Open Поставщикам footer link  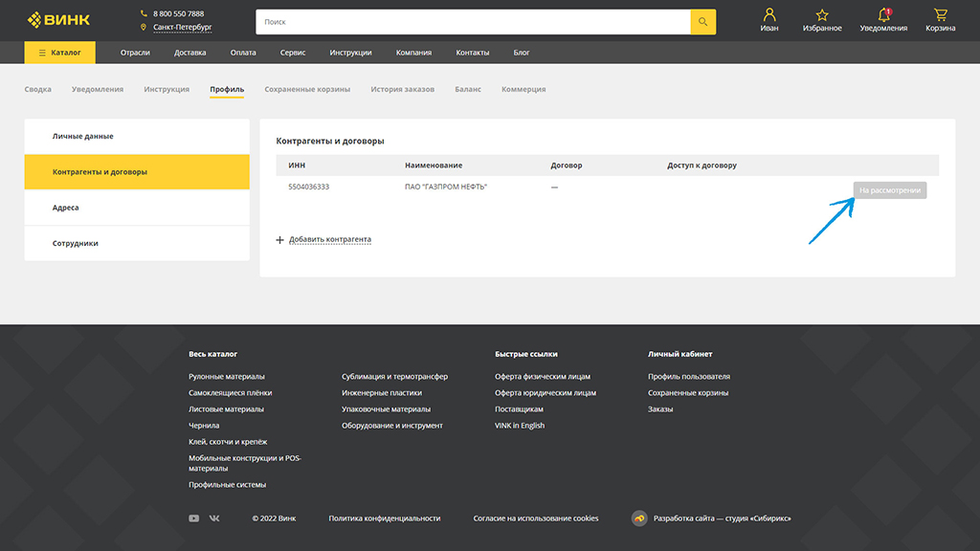tap(519, 409)
